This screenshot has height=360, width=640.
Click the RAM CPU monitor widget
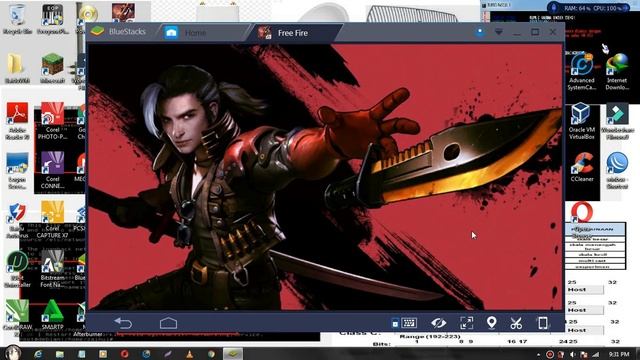(588, 7)
